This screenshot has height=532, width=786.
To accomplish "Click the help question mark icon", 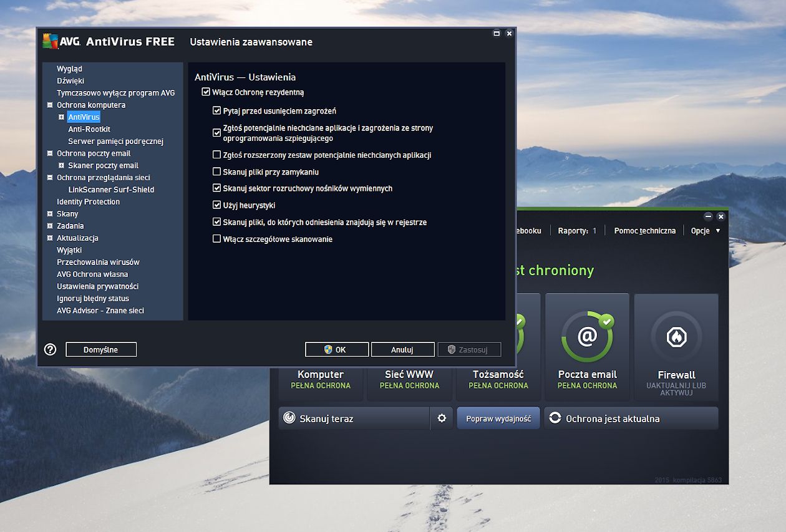I will click(x=51, y=349).
